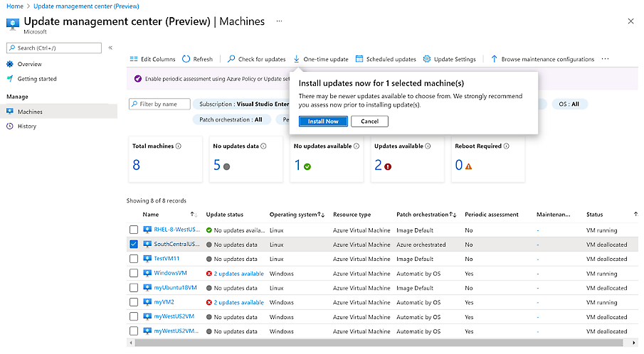Check the RHEL-8-WestUS machine checkbox
The height and width of the screenshot is (354, 644).
(x=134, y=230)
